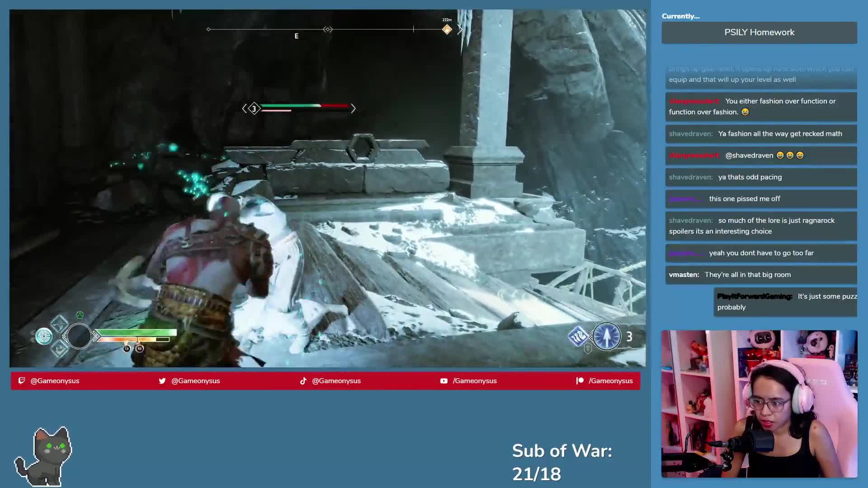Click the 222m distance label
Image resolution: width=868 pixels, height=488 pixels.
point(447,20)
